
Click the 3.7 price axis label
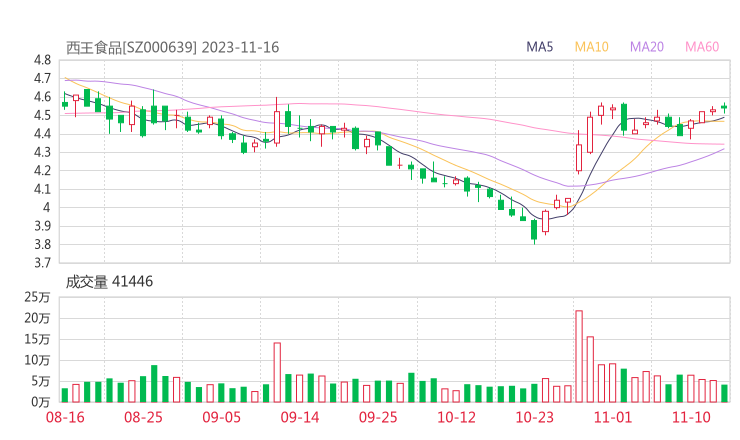pos(42,263)
